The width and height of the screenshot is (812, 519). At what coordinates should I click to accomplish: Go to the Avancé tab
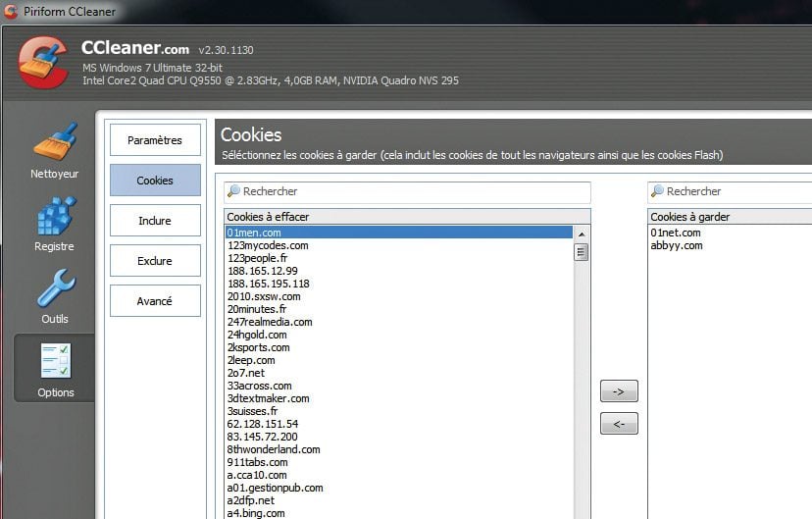click(155, 301)
